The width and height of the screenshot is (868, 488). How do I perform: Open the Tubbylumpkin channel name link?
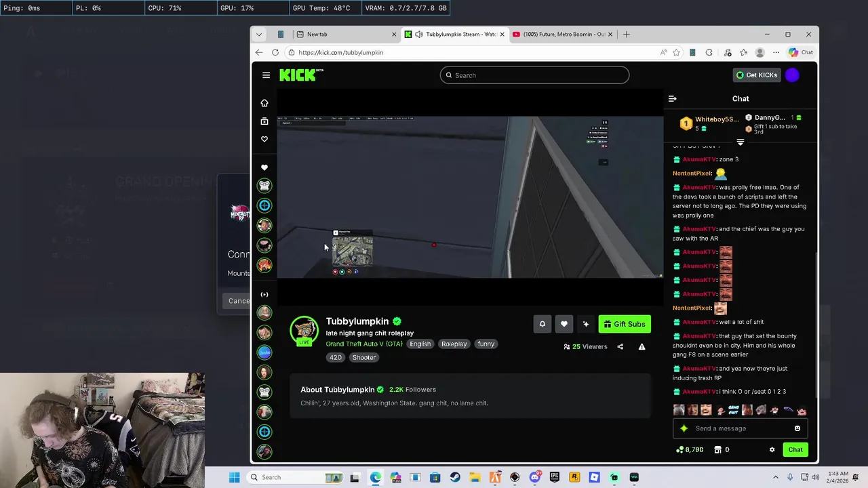tap(357, 321)
